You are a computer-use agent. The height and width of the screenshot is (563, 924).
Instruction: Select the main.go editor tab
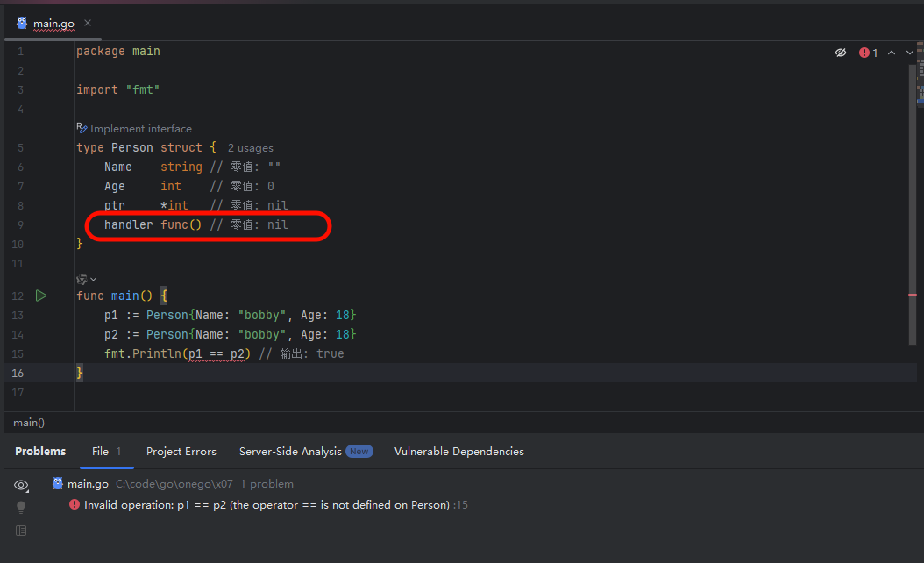(53, 24)
